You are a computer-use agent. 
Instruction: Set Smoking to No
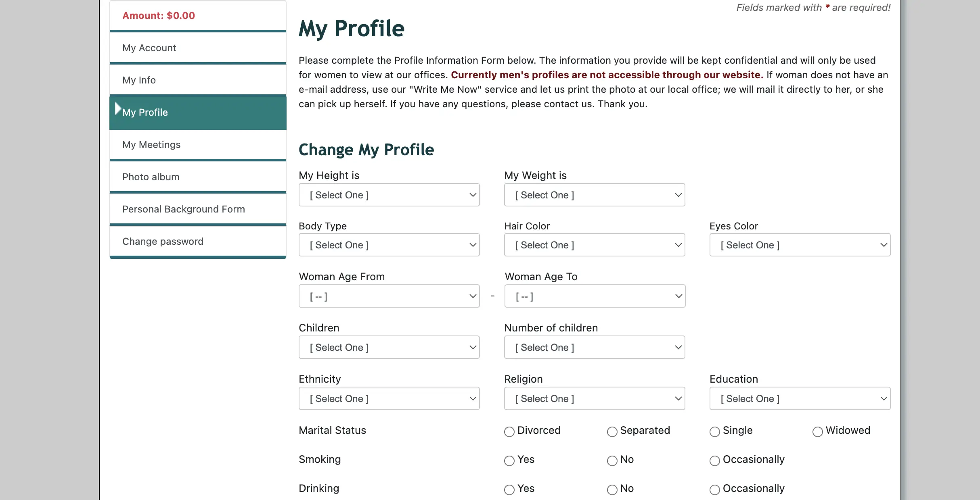612,461
